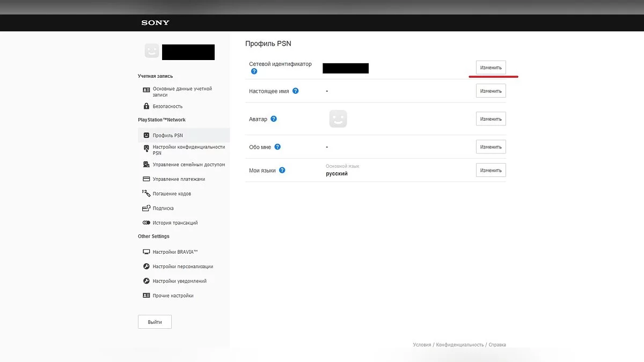Open the Безопасность section

point(167,106)
